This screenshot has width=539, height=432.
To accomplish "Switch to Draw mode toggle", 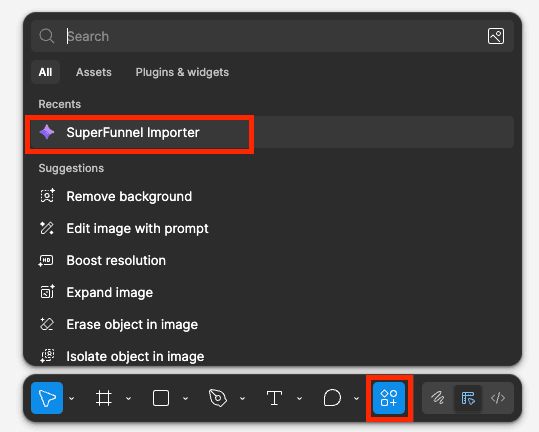I will [438, 398].
